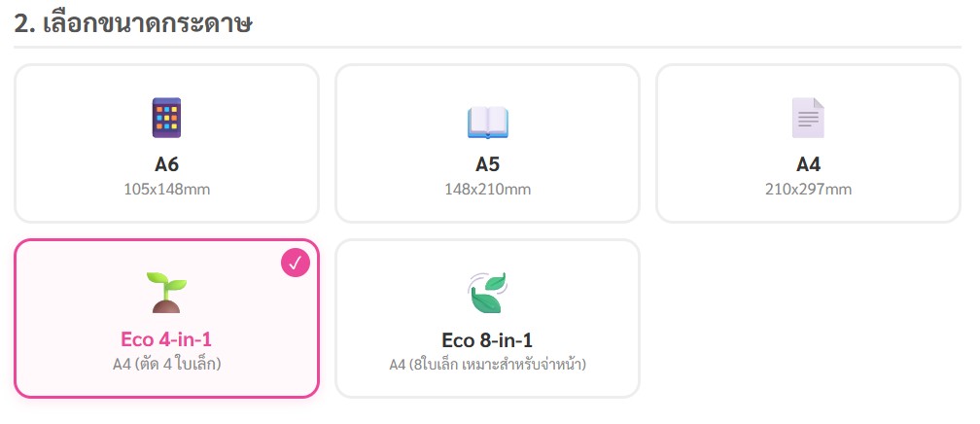This screenshot has height=424, width=980.
Task: Click the A5 open book icon
Action: tap(487, 121)
